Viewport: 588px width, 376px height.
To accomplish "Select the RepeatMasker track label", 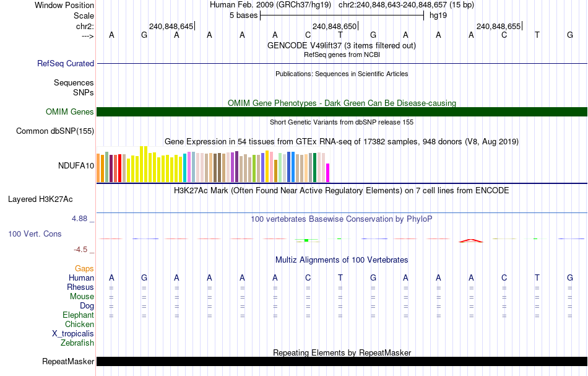I will pyautogui.click(x=68, y=361).
